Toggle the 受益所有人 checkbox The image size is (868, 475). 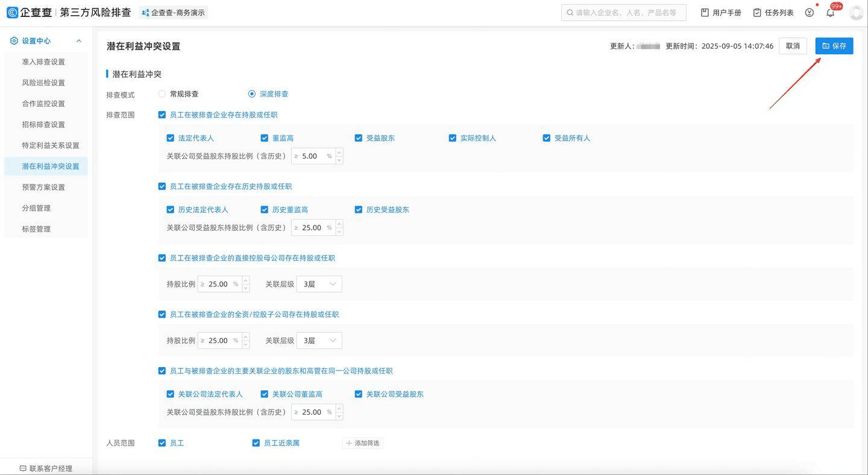click(546, 138)
